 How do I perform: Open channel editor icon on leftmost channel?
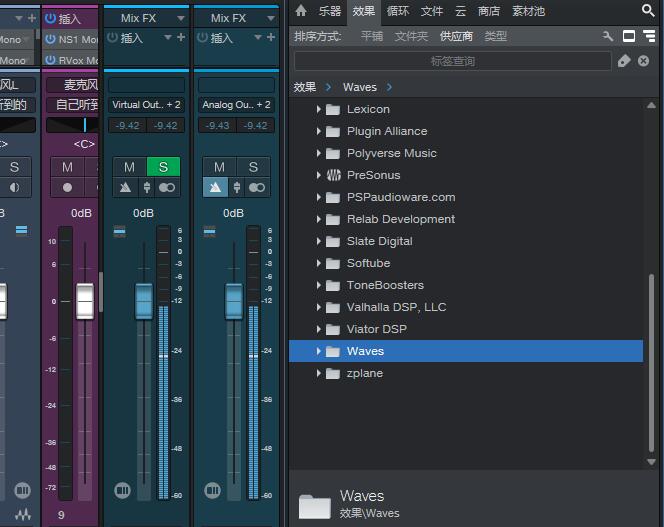(22, 490)
